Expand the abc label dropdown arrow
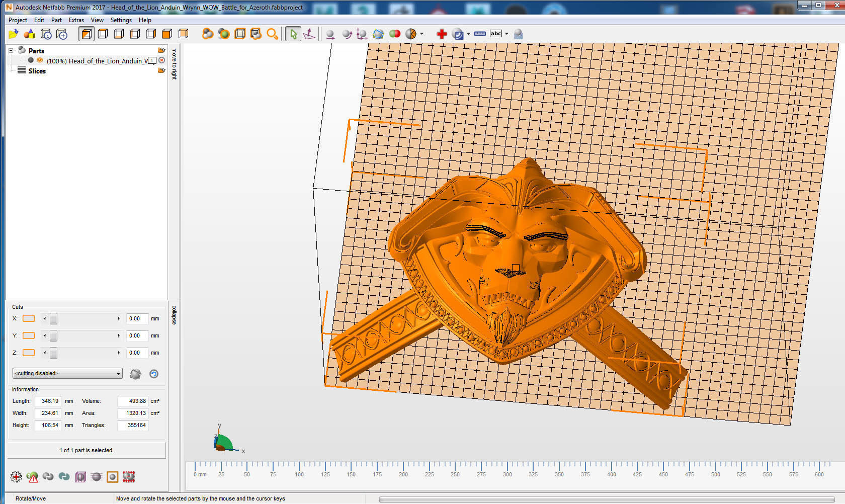Screen dimensions: 845x504 506,34
